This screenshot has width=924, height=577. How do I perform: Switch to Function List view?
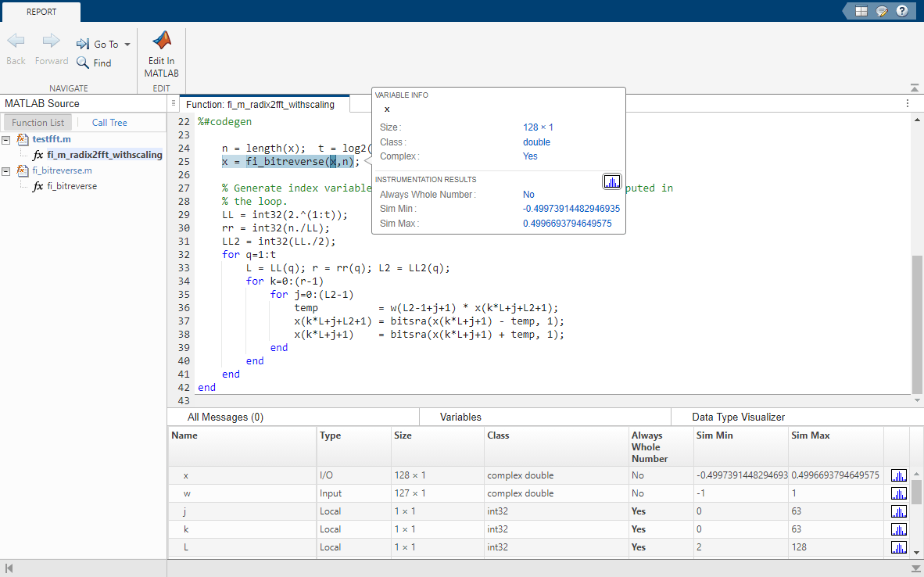tap(38, 123)
